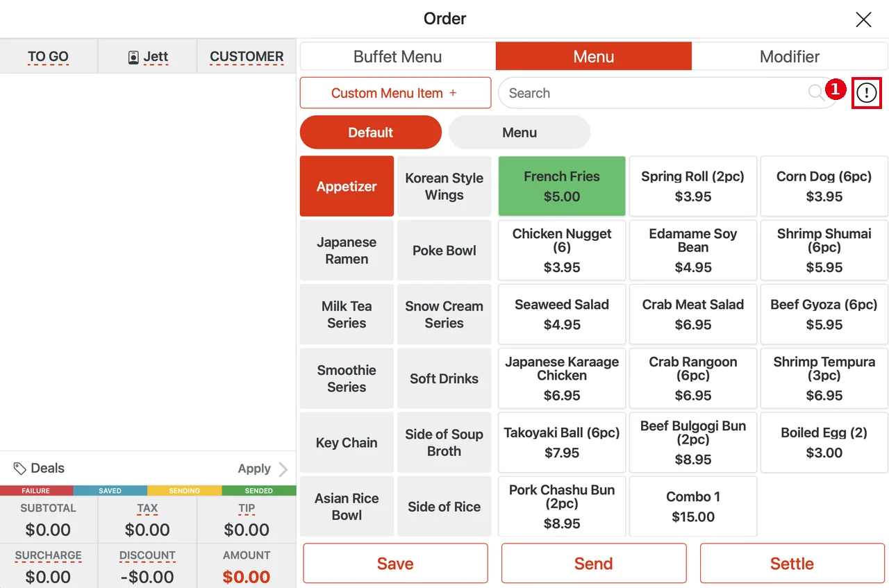
Task: Open the Key Chain category
Action: tap(347, 442)
